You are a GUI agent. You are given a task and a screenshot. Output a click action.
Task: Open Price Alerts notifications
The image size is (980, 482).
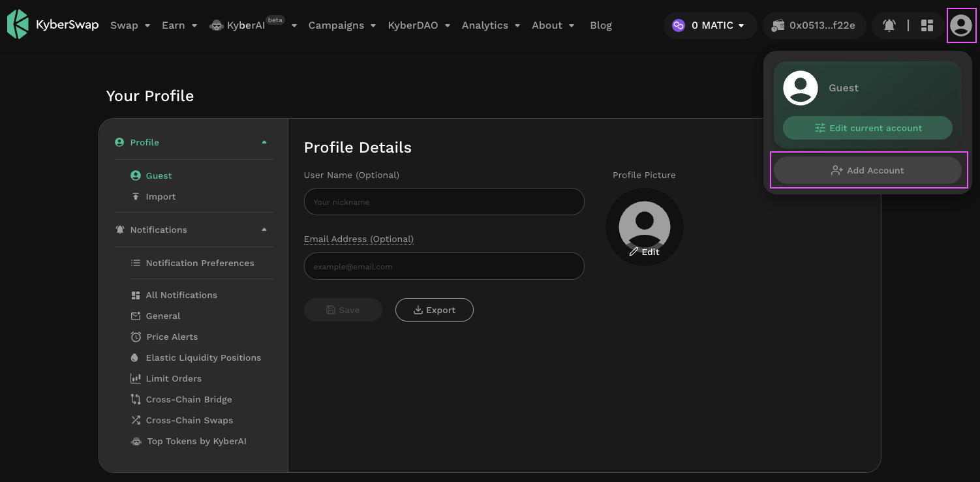172,337
